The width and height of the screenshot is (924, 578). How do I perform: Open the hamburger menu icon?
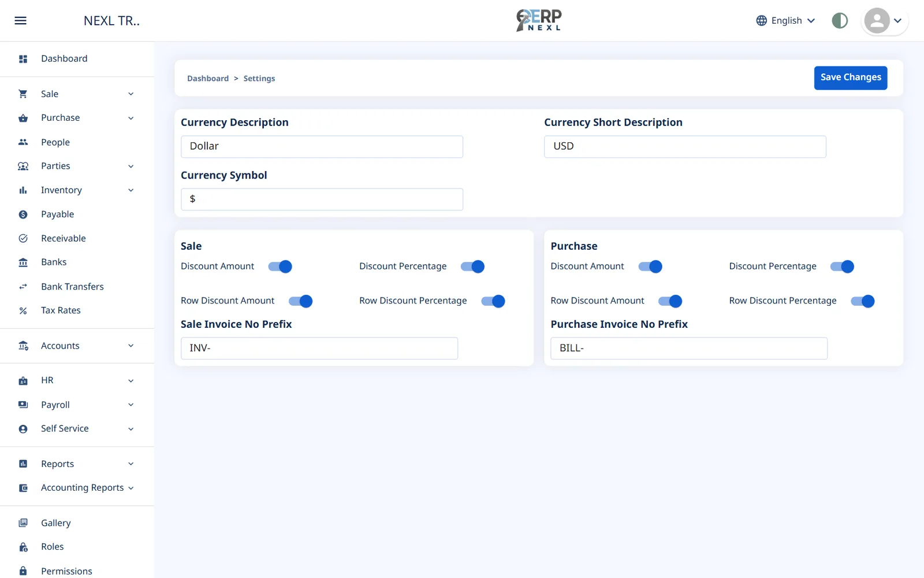tap(20, 21)
